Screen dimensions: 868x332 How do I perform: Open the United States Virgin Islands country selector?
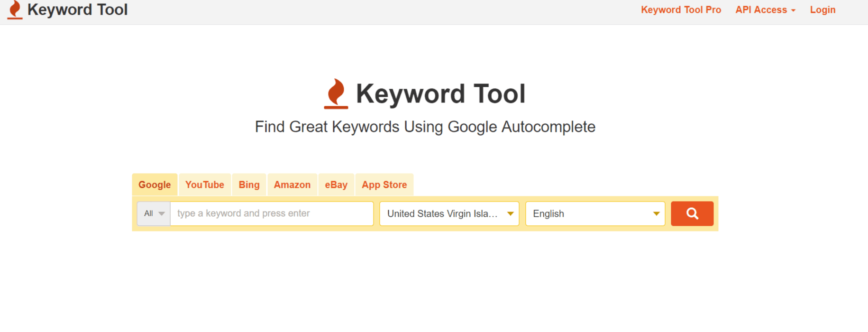click(x=442, y=213)
